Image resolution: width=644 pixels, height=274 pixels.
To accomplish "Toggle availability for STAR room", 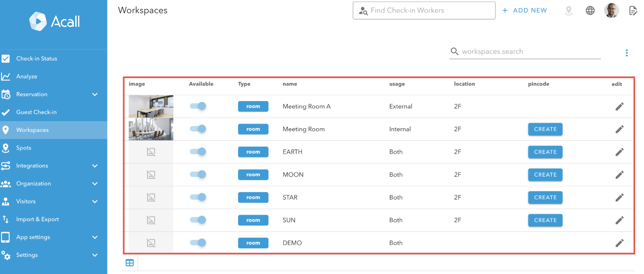I will (x=198, y=197).
